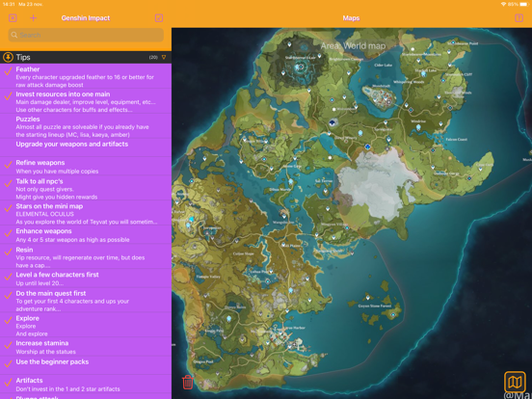The height and width of the screenshot is (399, 532).
Task: Click the Stormterror's Lair domain marker
Action: [301, 67]
